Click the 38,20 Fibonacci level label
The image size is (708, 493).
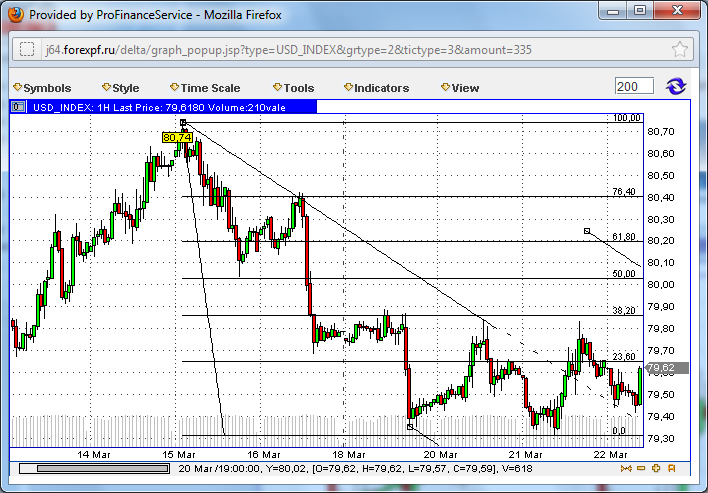[x=624, y=311]
